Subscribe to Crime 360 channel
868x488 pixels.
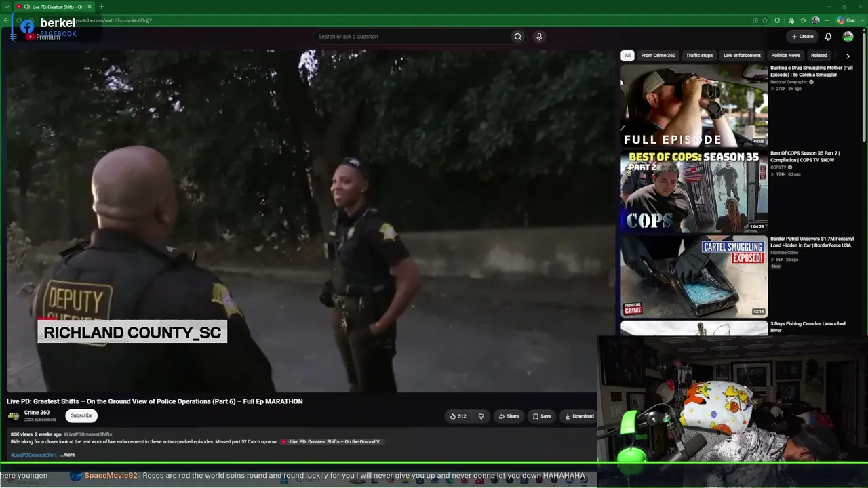pos(81,415)
